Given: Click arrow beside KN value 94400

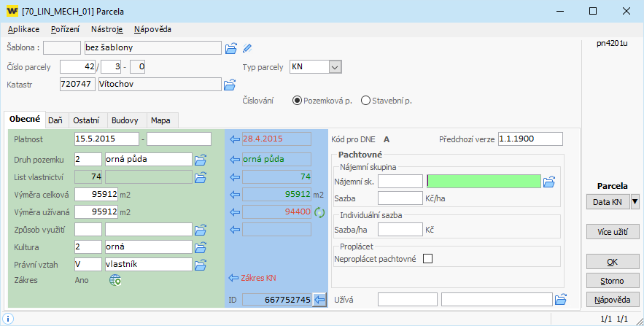Looking at the screenshot, I should coord(235,211).
